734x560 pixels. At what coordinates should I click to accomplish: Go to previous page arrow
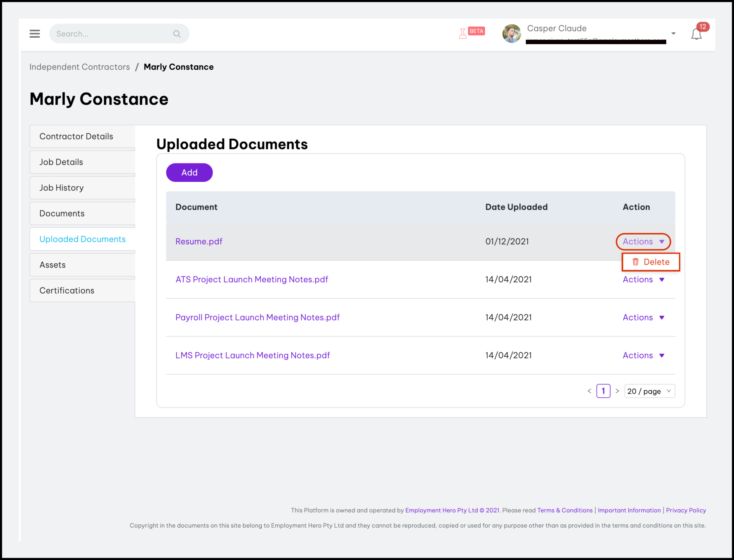pyautogui.click(x=589, y=391)
